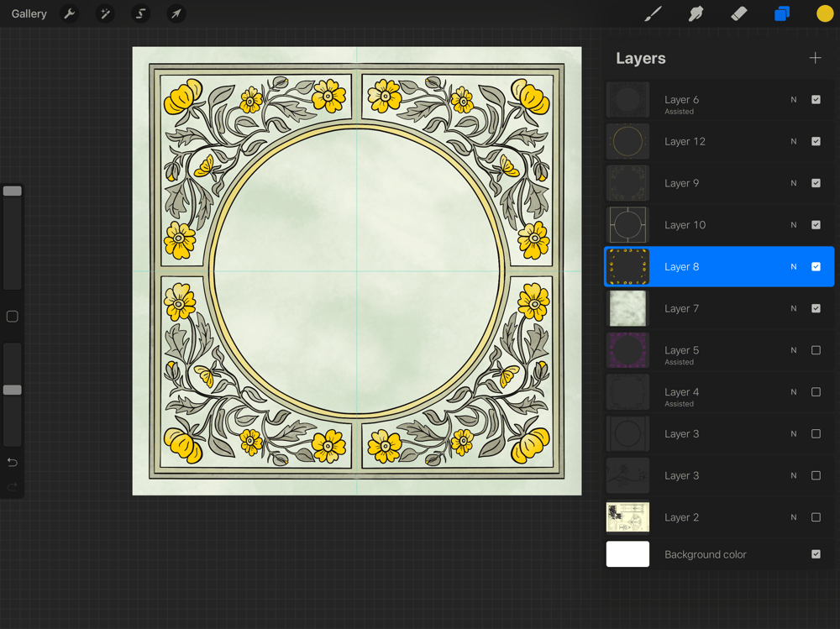Open the Actions wrench menu

[x=70, y=13]
